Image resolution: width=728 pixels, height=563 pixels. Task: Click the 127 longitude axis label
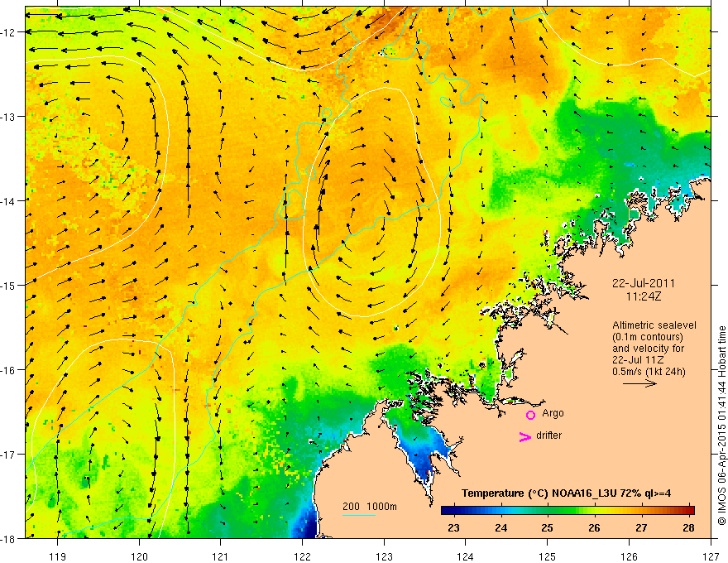(711, 556)
